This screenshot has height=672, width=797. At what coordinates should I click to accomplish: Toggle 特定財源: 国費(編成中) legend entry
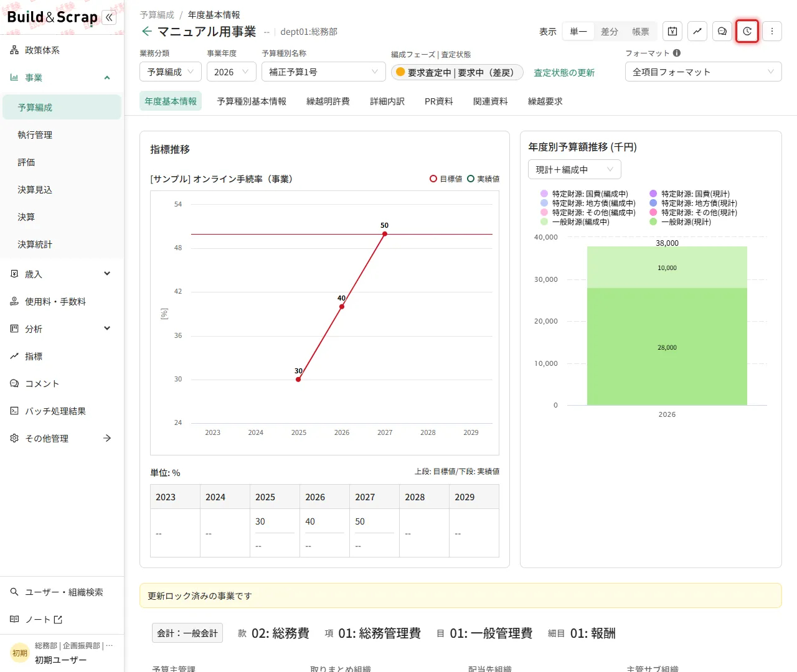tap(584, 194)
